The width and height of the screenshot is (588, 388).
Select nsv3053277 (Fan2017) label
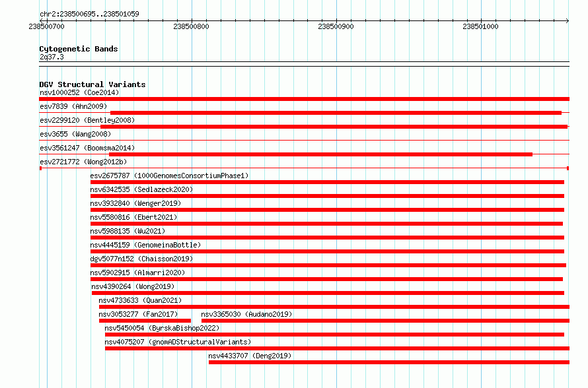[138, 314]
